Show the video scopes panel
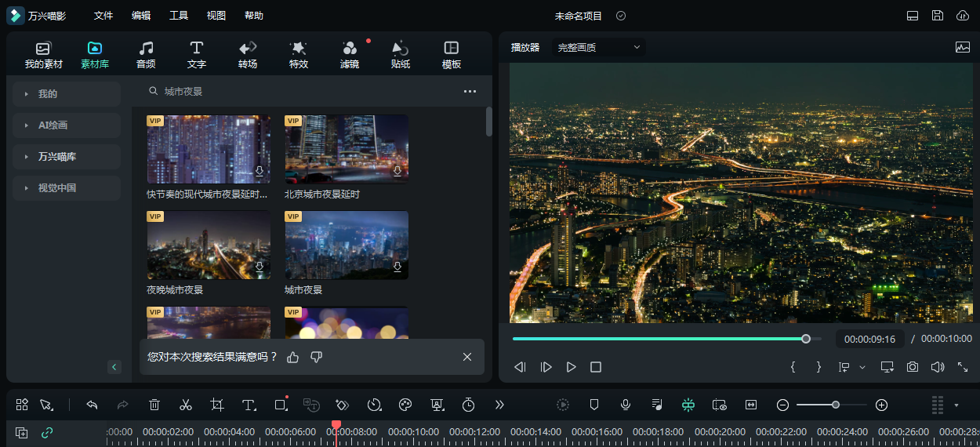This screenshot has height=447, width=980. [963, 47]
